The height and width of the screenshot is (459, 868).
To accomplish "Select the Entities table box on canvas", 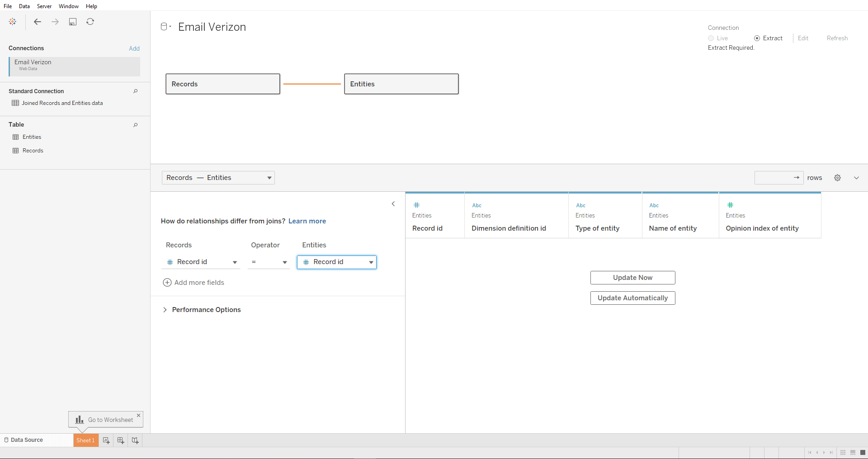I will 401,84.
